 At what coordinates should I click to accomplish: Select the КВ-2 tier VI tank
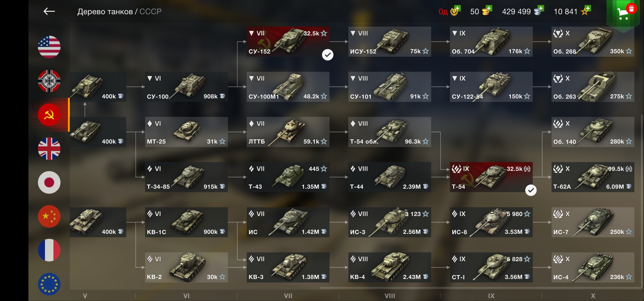coord(186,267)
